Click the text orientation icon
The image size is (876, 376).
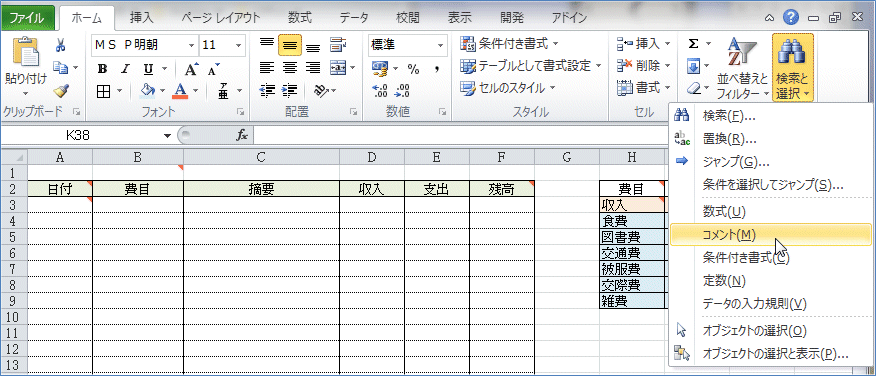coord(320,91)
